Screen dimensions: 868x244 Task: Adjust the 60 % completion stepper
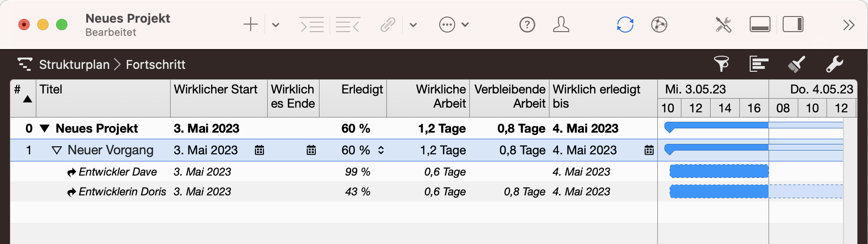pyautogui.click(x=381, y=151)
